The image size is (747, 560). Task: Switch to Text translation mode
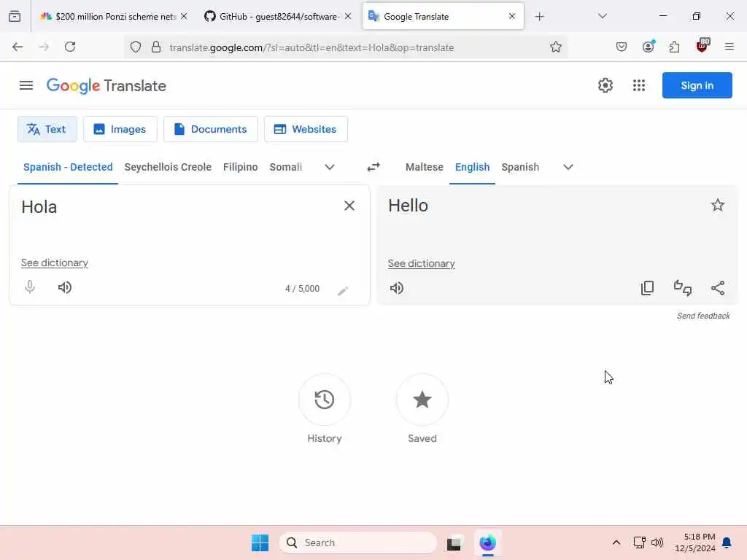[47, 129]
